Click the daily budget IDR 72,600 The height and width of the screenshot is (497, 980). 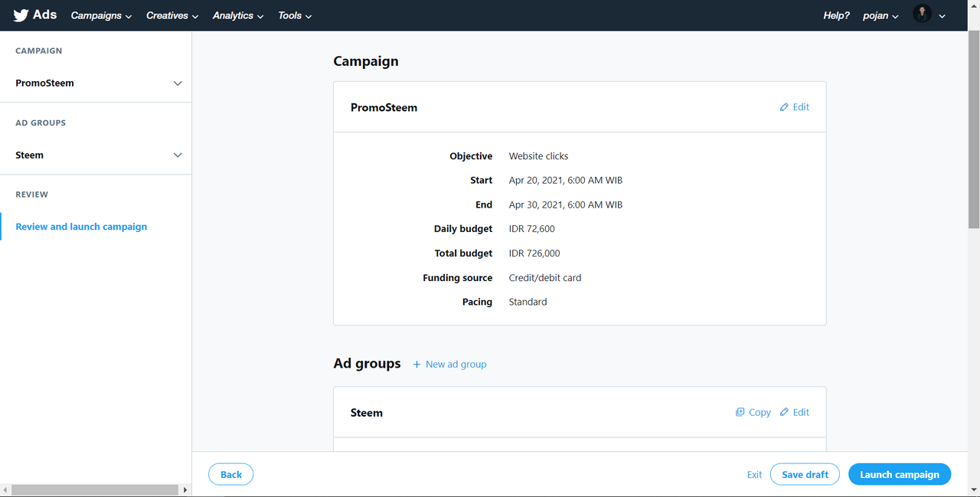(x=531, y=229)
